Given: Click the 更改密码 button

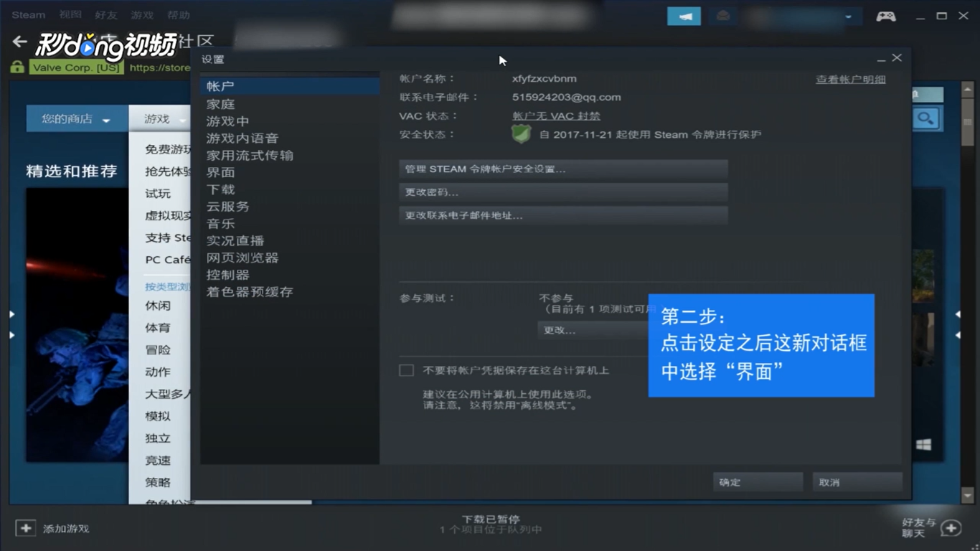Looking at the screenshot, I should [x=563, y=192].
